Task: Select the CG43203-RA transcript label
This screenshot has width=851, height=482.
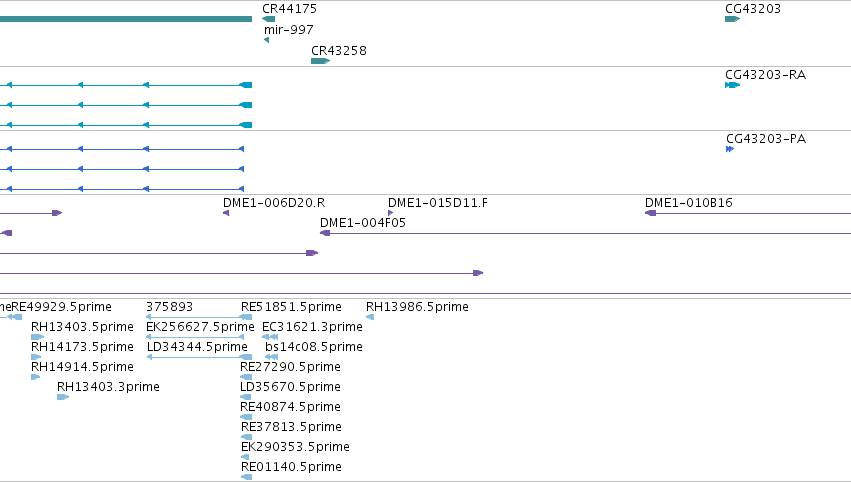Action: [765, 75]
